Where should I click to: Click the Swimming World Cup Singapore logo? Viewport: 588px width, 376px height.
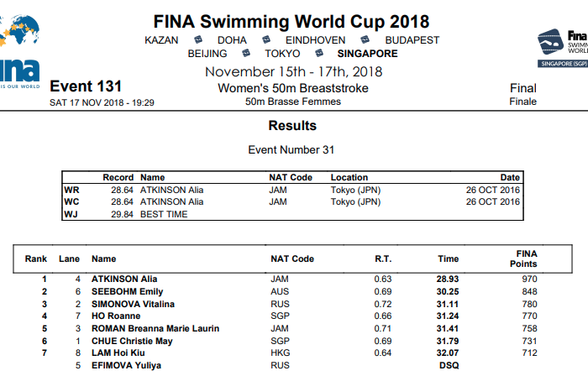[x=563, y=47]
